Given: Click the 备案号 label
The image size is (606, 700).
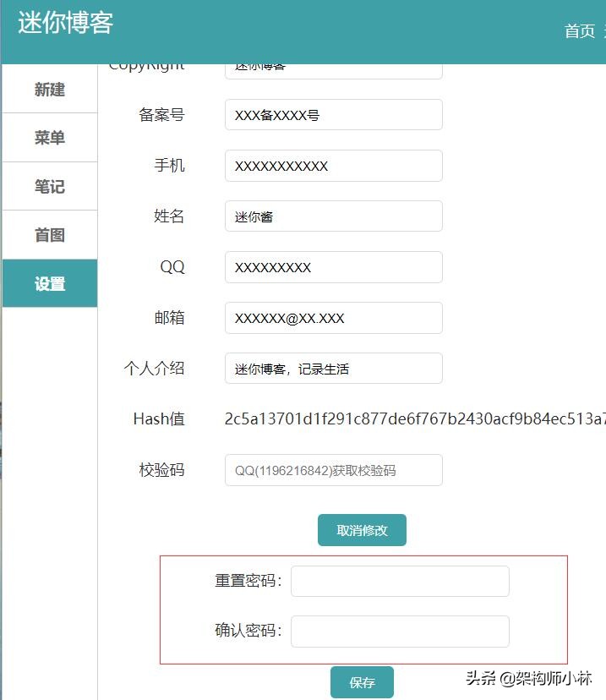Looking at the screenshot, I should point(161,115).
